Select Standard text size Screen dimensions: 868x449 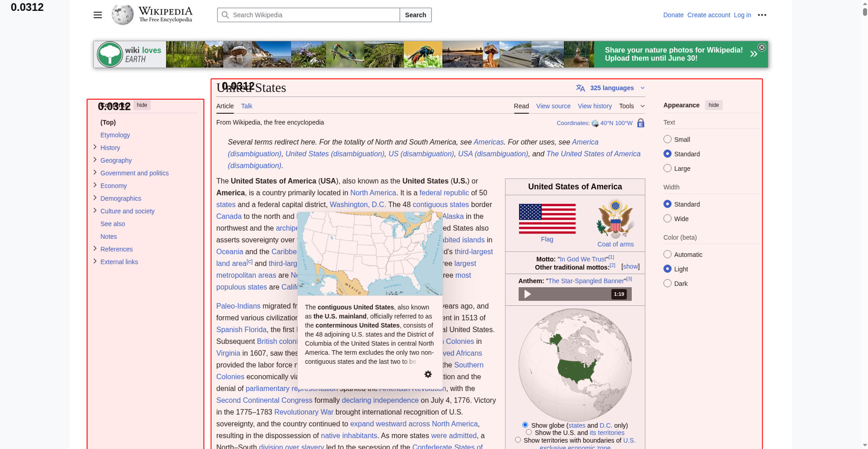click(x=667, y=154)
